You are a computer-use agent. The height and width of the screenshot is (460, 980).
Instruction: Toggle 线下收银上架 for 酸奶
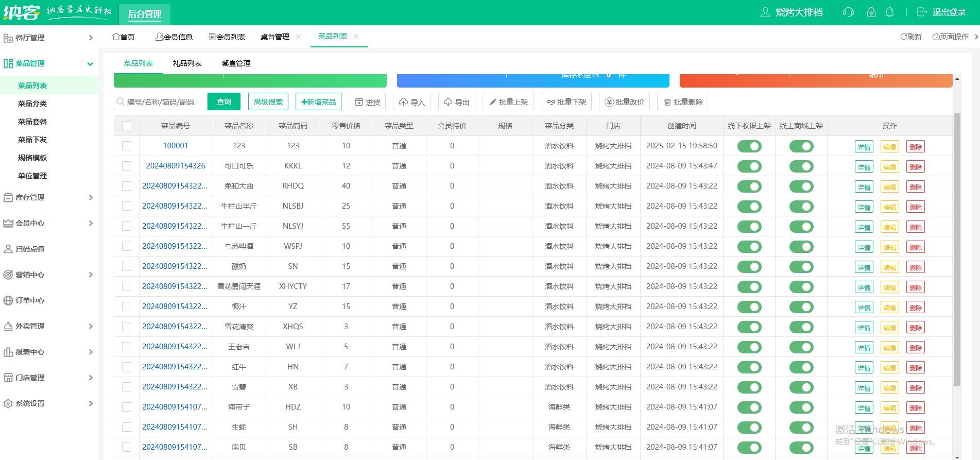pyautogui.click(x=749, y=267)
